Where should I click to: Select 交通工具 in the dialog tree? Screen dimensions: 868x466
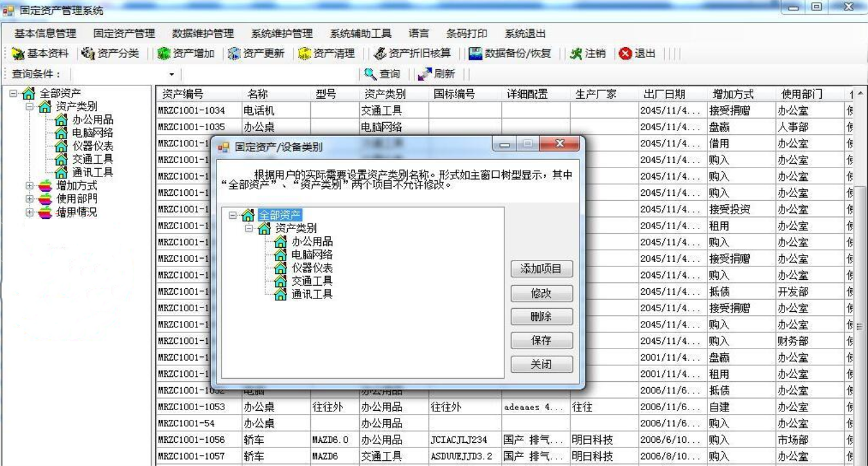pyautogui.click(x=312, y=281)
